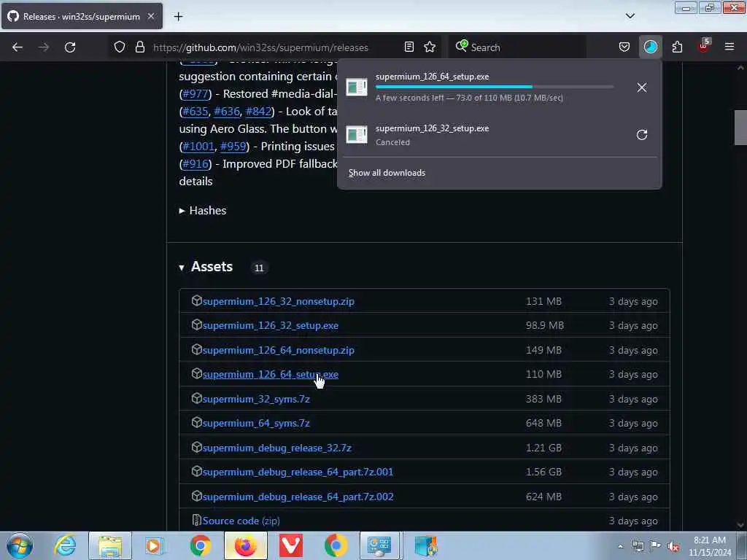
Task: Close the Releases win32ss/supermium tab
Action: tap(151, 16)
